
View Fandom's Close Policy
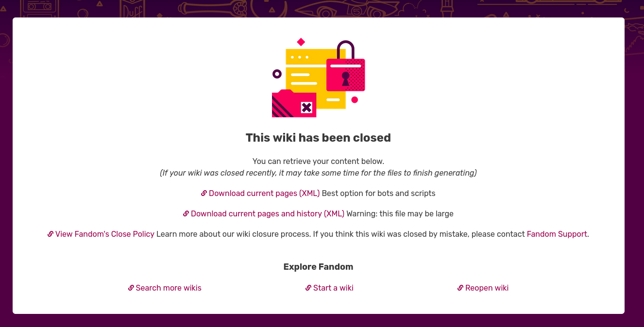coord(105,234)
